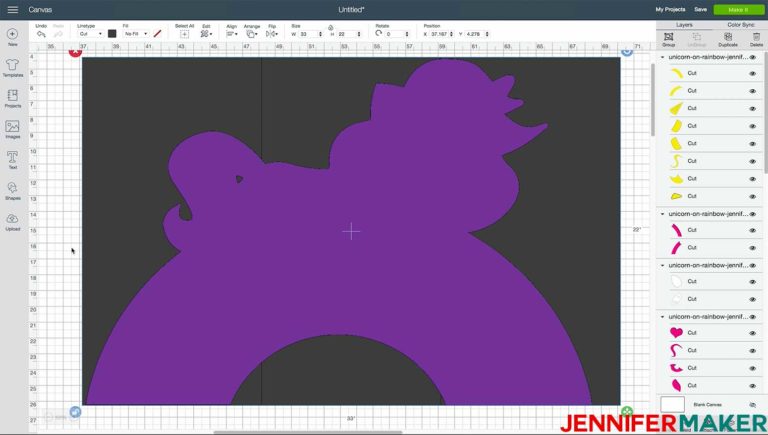
Task: Click the green Make It button
Action: [739, 9]
